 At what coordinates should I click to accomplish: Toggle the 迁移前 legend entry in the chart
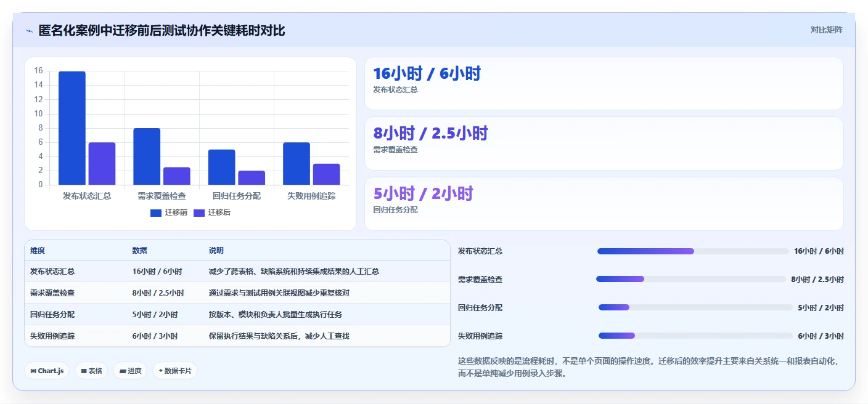click(169, 212)
